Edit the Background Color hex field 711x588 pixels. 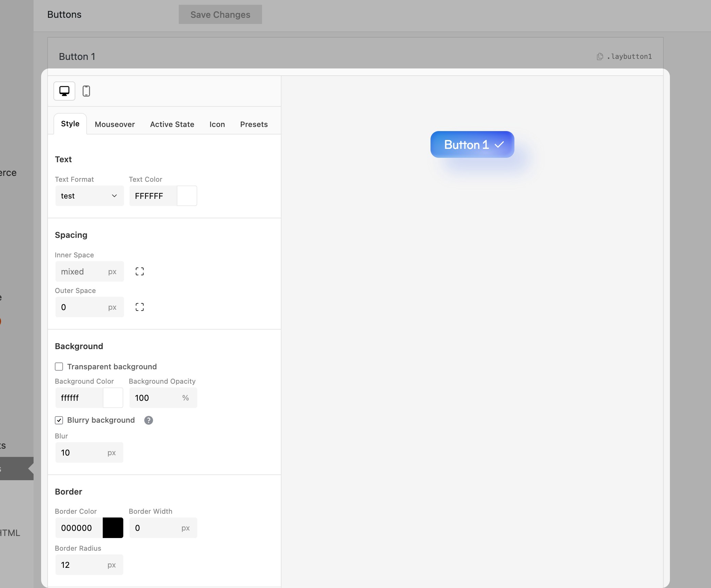coord(79,398)
